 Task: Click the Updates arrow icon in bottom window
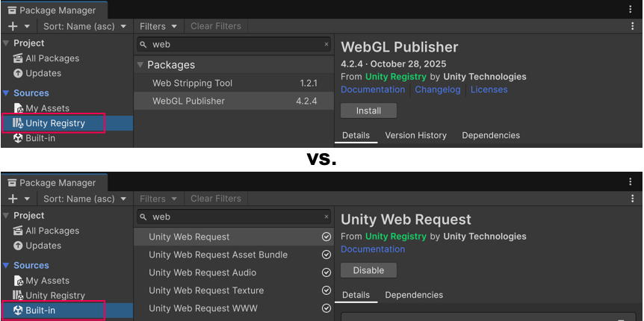18,246
